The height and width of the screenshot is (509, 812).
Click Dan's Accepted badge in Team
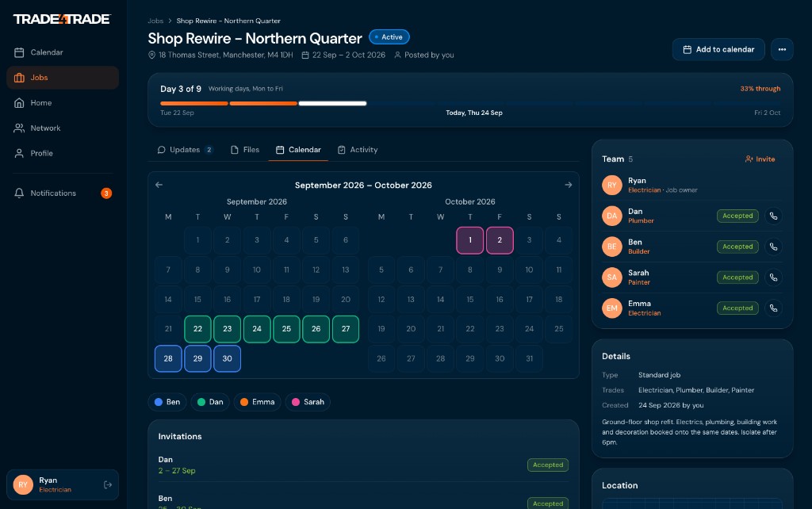(737, 216)
